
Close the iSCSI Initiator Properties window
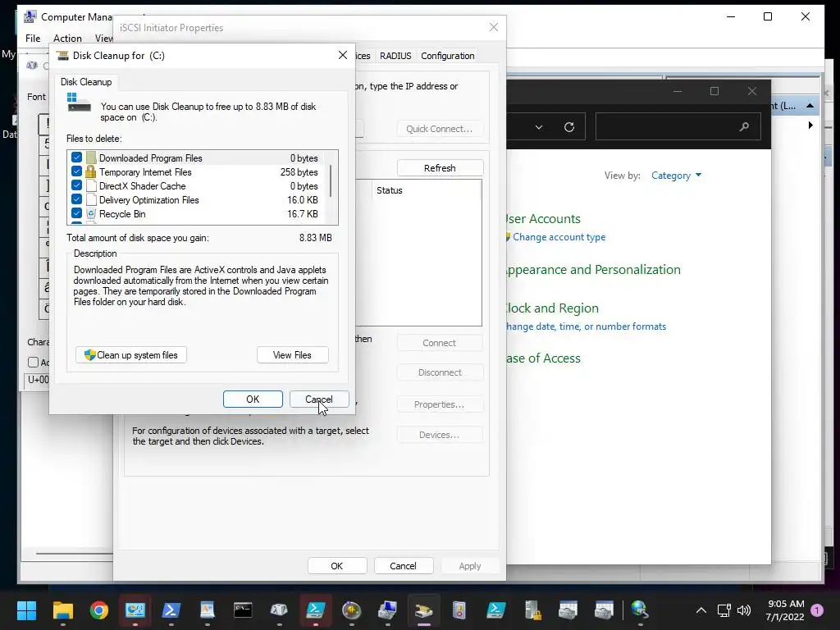494,27
